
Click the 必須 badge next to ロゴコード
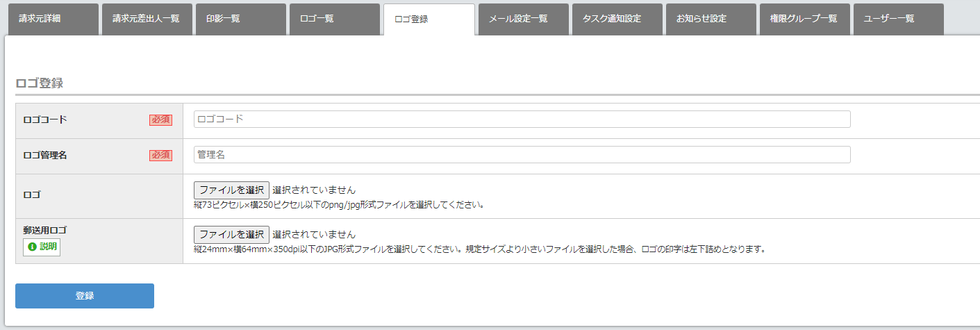coord(160,119)
